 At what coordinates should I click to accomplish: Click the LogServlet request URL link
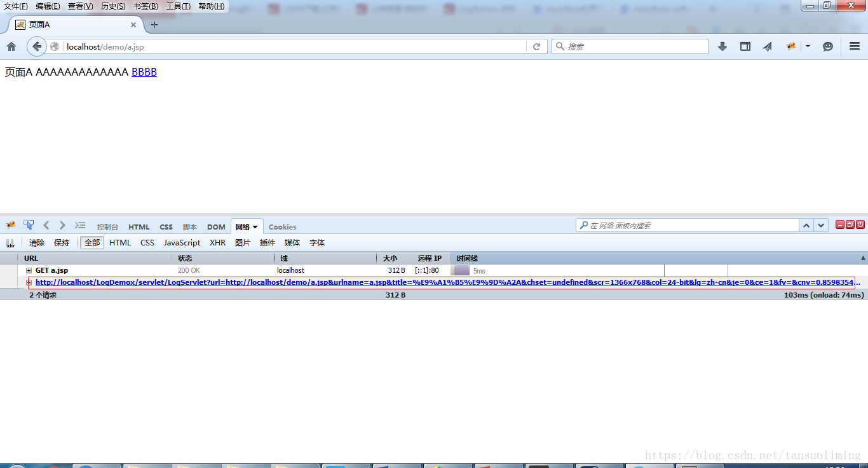point(448,282)
